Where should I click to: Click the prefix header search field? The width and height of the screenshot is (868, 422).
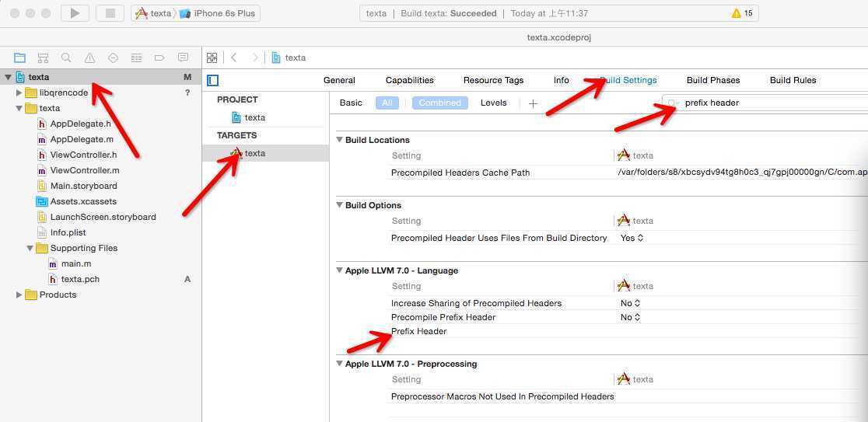click(765, 103)
